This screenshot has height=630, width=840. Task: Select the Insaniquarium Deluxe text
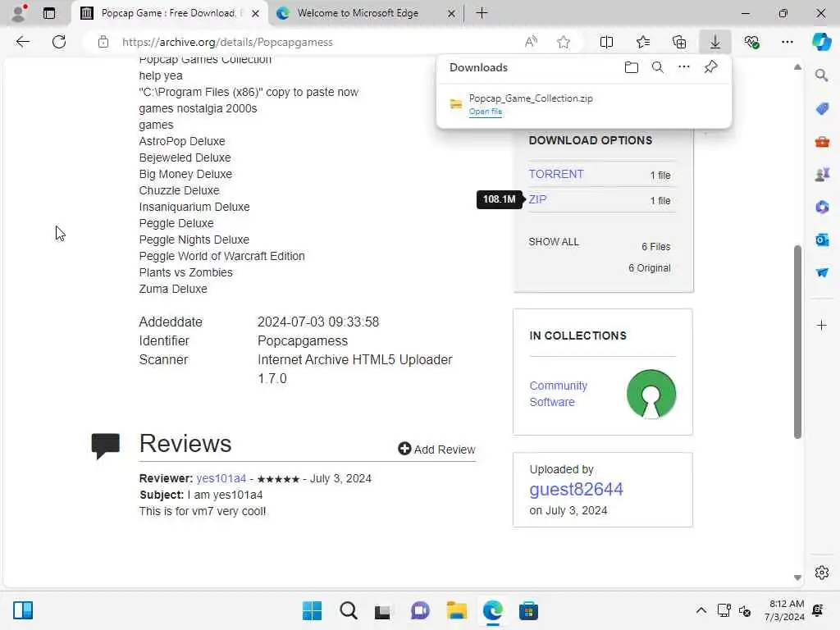[194, 207]
